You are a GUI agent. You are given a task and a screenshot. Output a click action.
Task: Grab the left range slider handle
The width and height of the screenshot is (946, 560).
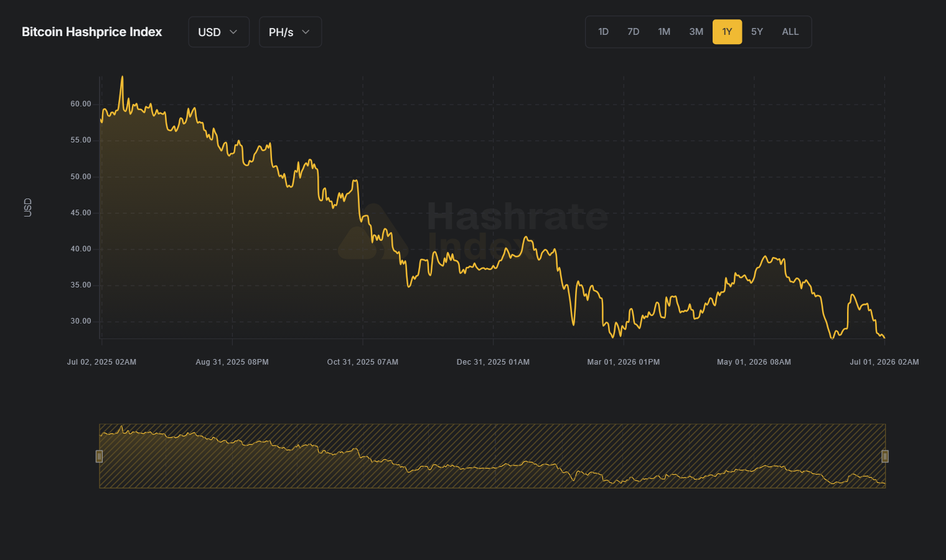point(99,457)
